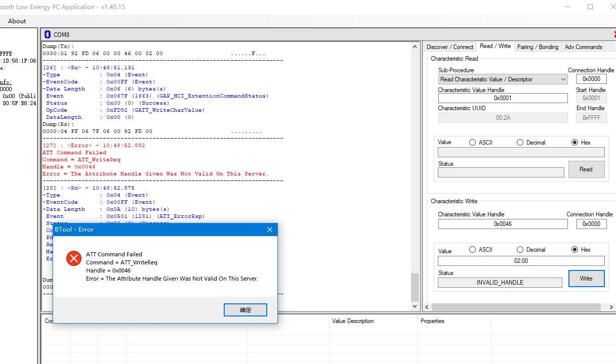Click the read Value field
This screenshot has height=364, width=616.
coord(521,152)
